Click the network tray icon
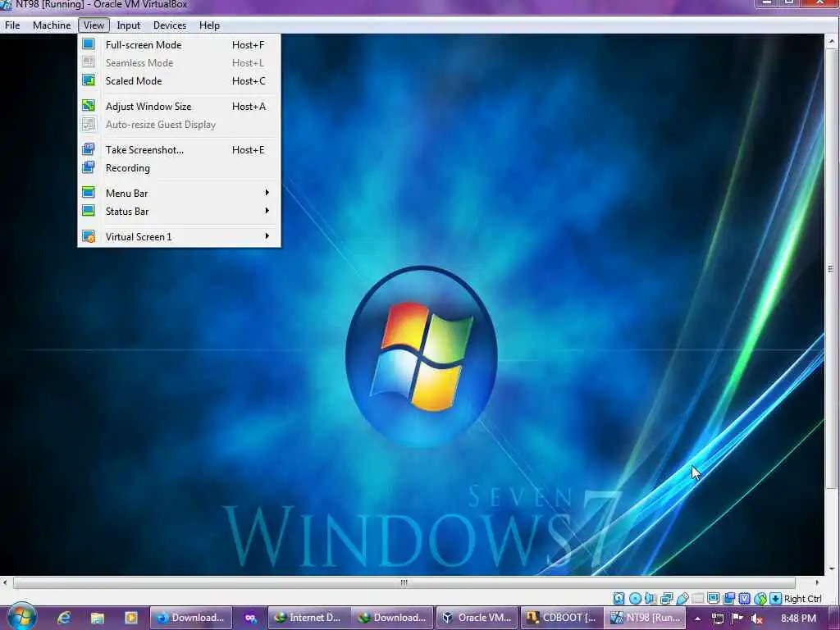840x630 pixels. click(x=718, y=619)
